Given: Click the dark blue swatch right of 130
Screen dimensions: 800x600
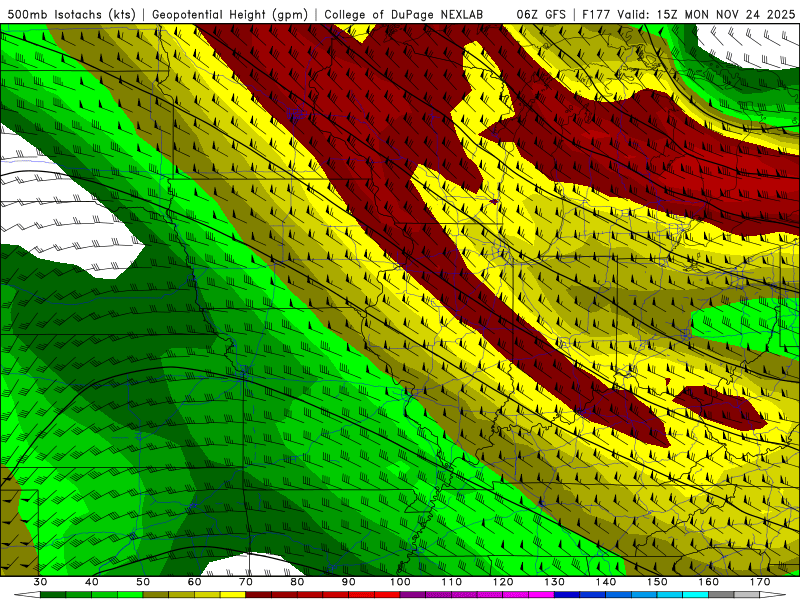Looking at the screenshot, I should (x=567, y=595).
